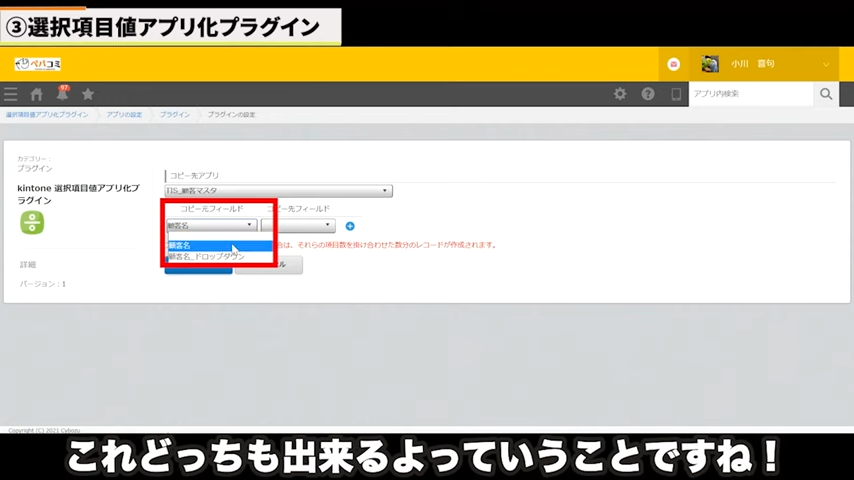Click the user avatar picture
The height and width of the screenshot is (480, 854).
tap(710, 64)
